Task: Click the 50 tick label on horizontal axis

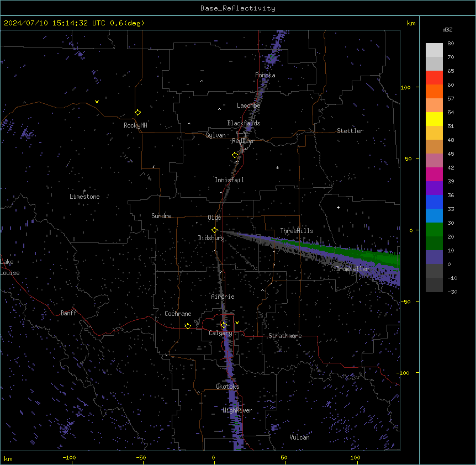Action: point(284,457)
